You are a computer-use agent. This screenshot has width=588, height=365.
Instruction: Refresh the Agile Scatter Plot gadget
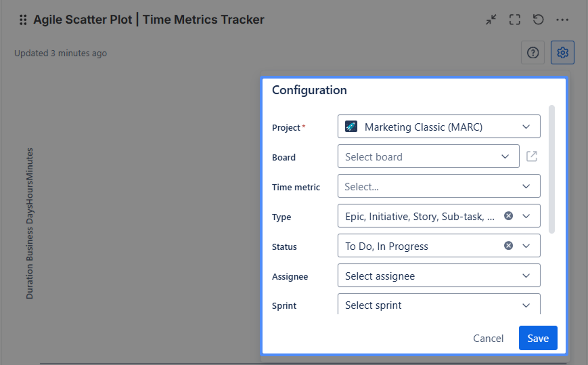(x=539, y=20)
